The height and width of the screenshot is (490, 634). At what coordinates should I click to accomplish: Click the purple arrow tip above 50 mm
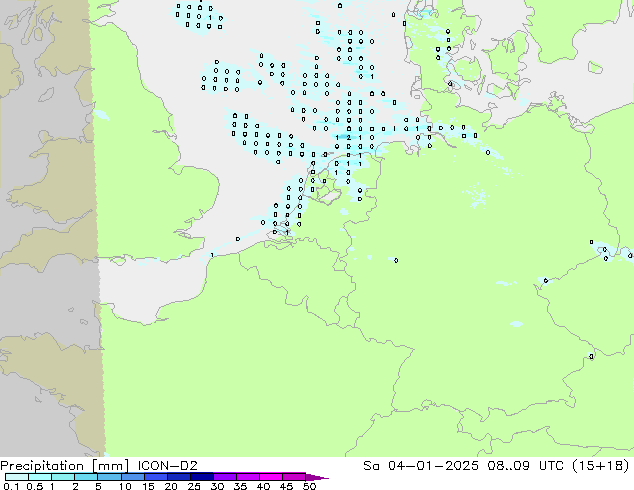click(x=317, y=477)
